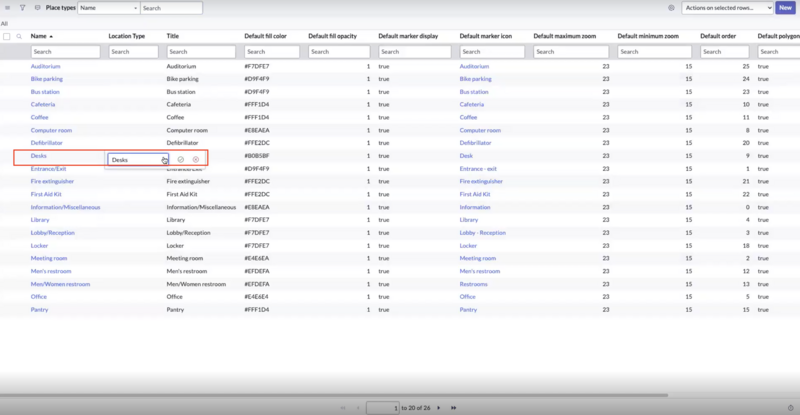Open the Bike parking record in Name column
The height and width of the screenshot is (415, 800).
46,79
